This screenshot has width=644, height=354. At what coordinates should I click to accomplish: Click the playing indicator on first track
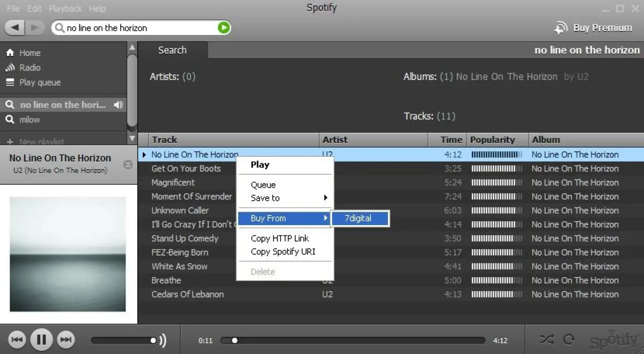pos(144,154)
